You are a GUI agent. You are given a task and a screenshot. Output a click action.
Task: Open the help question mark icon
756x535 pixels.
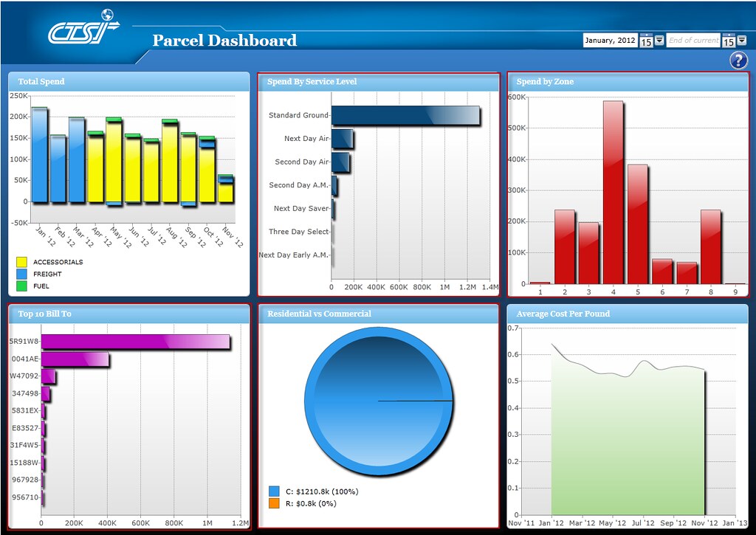click(x=738, y=61)
